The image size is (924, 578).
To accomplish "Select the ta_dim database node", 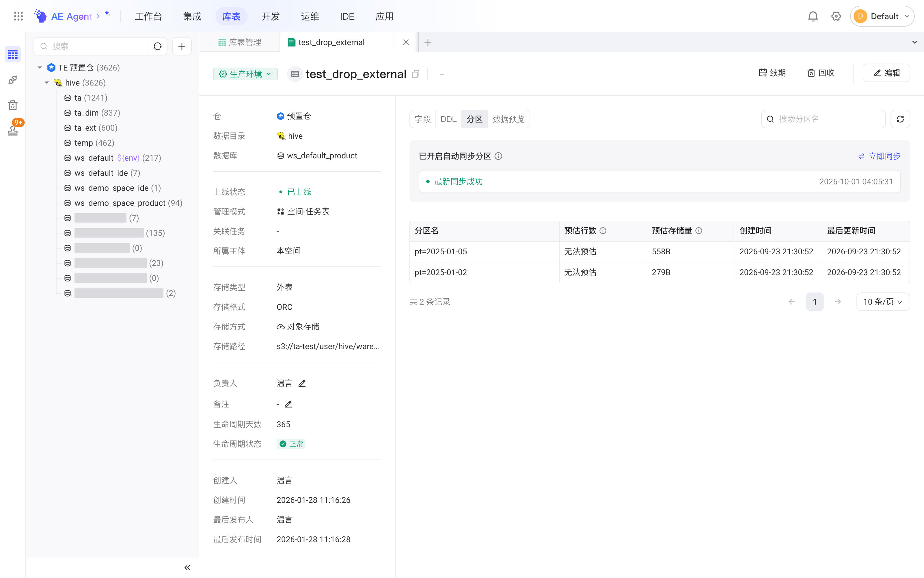I will [x=92, y=113].
